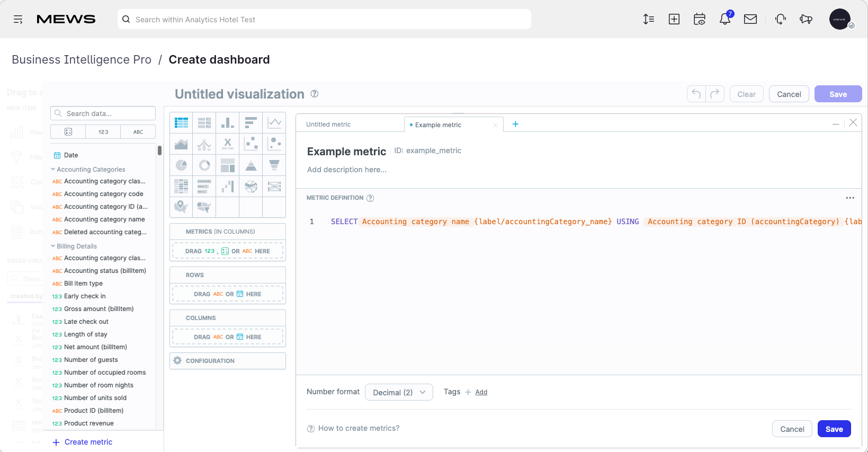The width and height of the screenshot is (868, 452).
Task: Click the data catalog scrollbar thumb
Action: 159,150
